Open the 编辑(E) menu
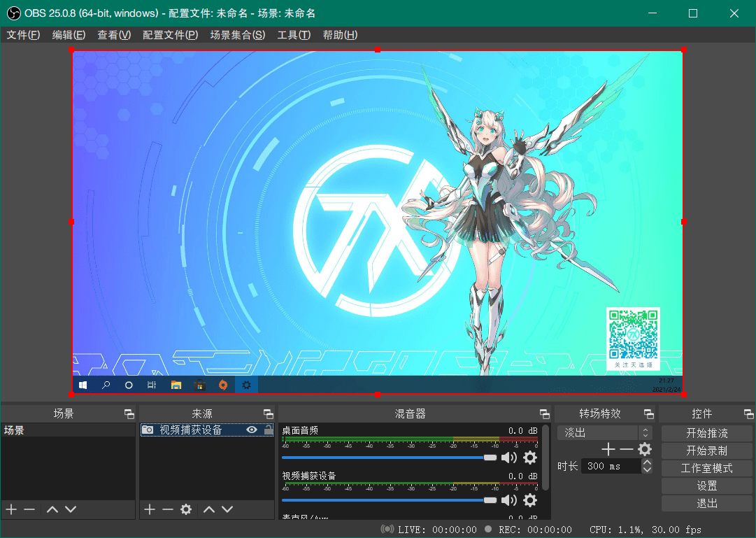756x538 pixels. click(69, 35)
